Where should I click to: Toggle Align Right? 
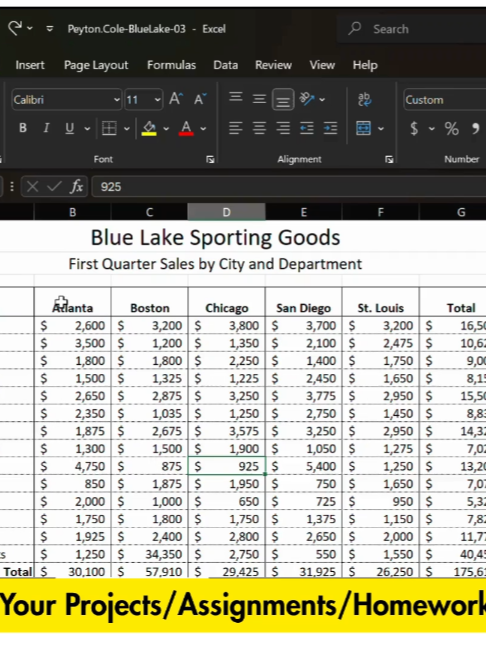(283, 128)
